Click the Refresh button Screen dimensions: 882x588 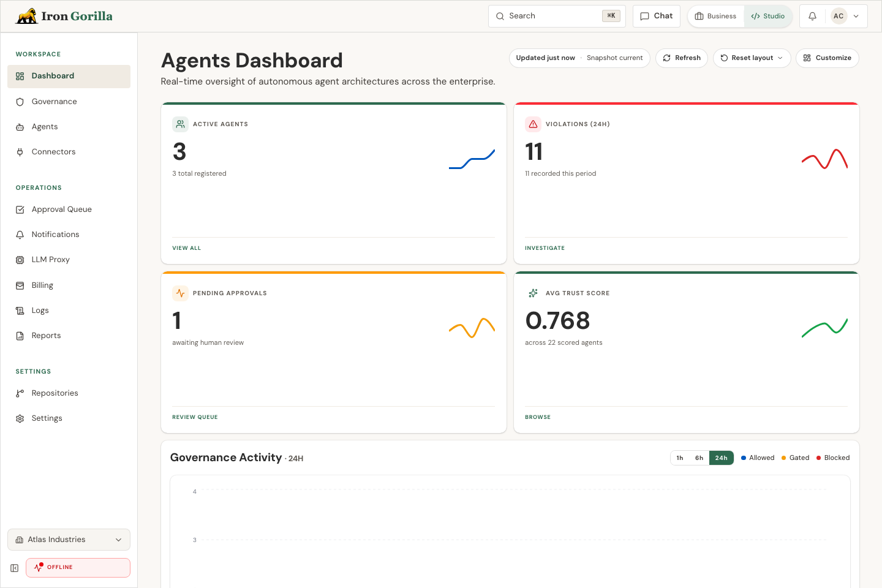682,58
